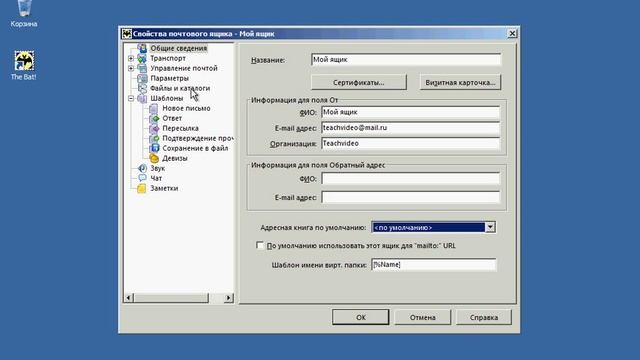Click the Управление почтой tree icon
The width and height of the screenshot is (640, 360).
click(x=142, y=68)
